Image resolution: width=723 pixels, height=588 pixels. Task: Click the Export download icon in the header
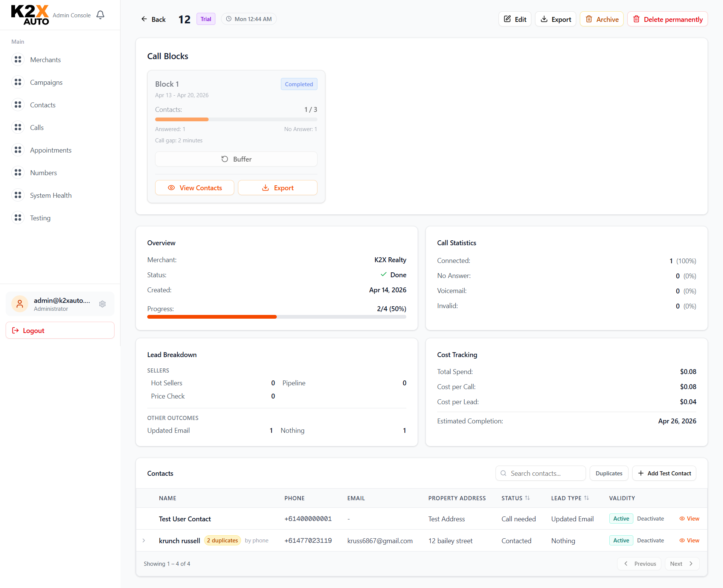coord(544,19)
